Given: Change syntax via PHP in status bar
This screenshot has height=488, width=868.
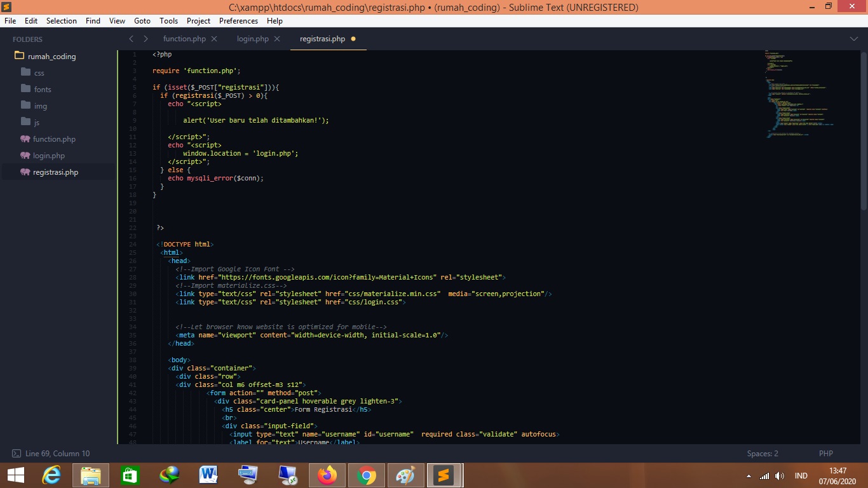Looking at the screenshot, I should tap(825, 454).
